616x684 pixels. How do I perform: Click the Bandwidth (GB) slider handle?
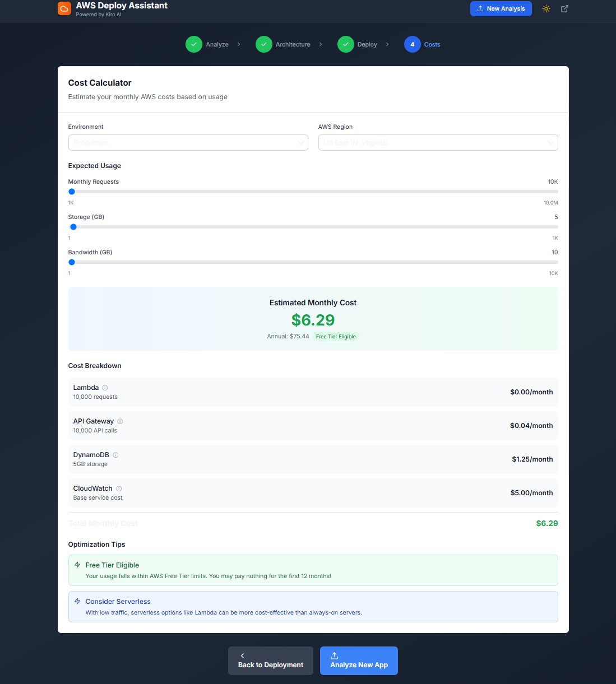pos(72,262)
